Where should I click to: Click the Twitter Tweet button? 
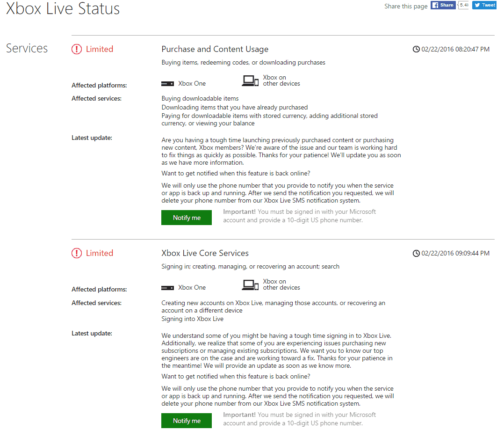pos(484,5)
